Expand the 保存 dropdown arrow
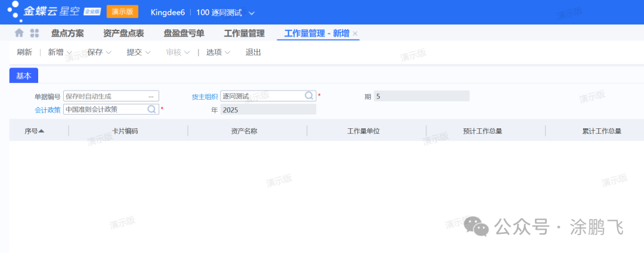Screen dimensions: 644x253 coord(109,53)
